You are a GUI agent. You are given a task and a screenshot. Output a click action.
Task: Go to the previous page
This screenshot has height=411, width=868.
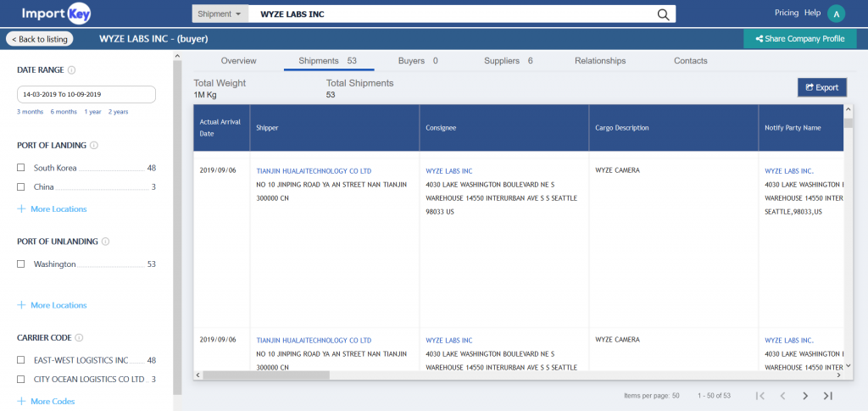pyautogui.click(x=782, y=396)
